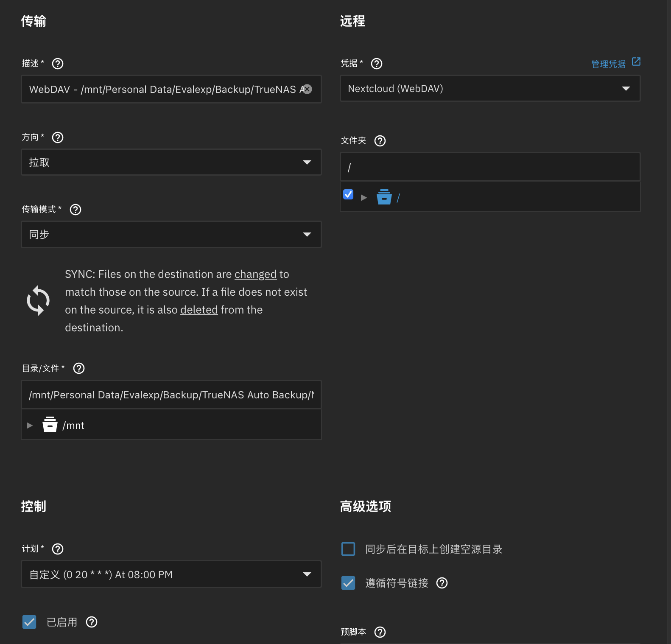Open the 凭据 dropdown showing Nextcloud (WebDAV)
The width and height of the screenshot is (671, 644).
pos(490,89)
